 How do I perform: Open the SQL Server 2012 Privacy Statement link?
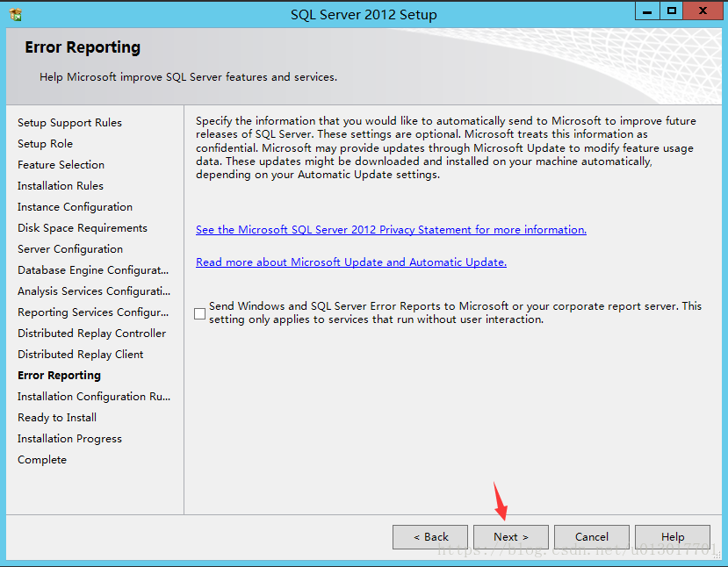point(391,230)
